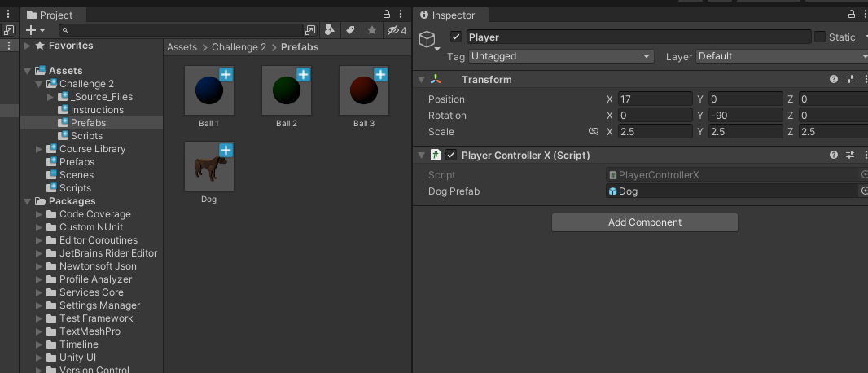The width and height of the screenshot is (868, 373).
Task: Open Player Controller X presets icon
Action: (850, 156)
